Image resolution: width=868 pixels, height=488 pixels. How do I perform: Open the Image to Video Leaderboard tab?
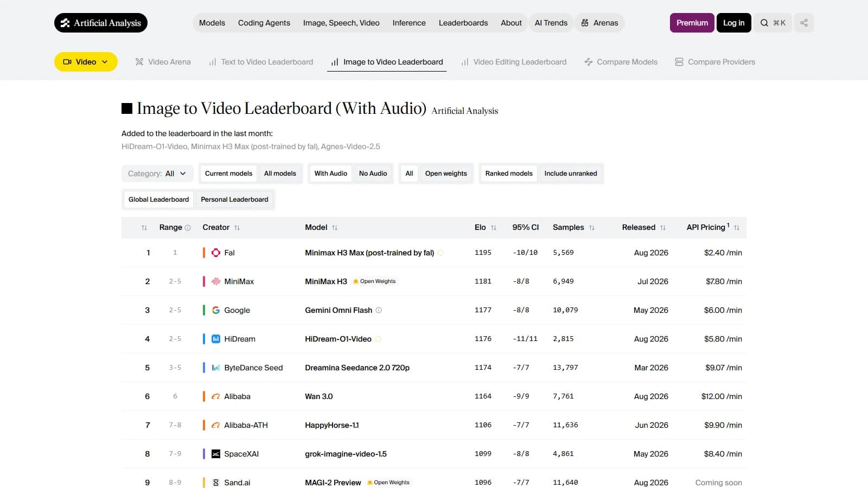click(x=387, y=62)
